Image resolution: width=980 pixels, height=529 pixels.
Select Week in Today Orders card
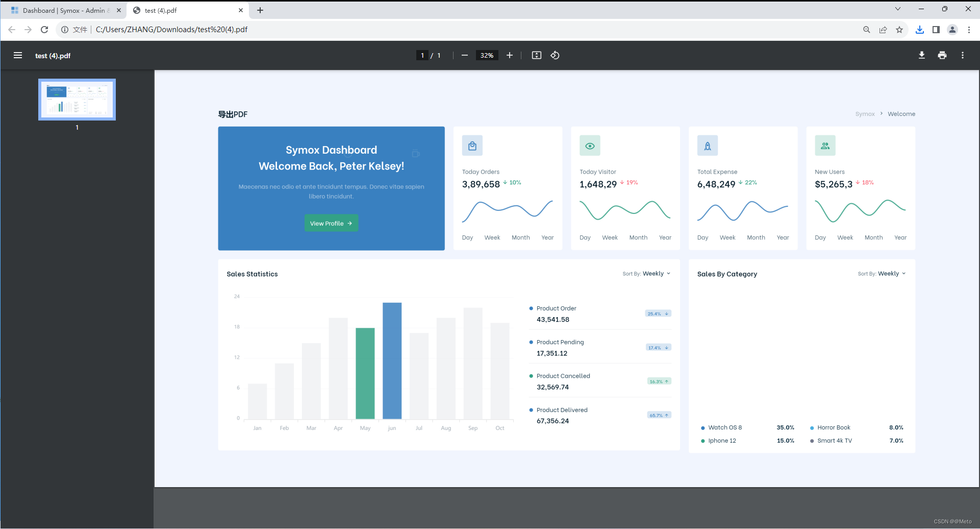pos(492,237)
